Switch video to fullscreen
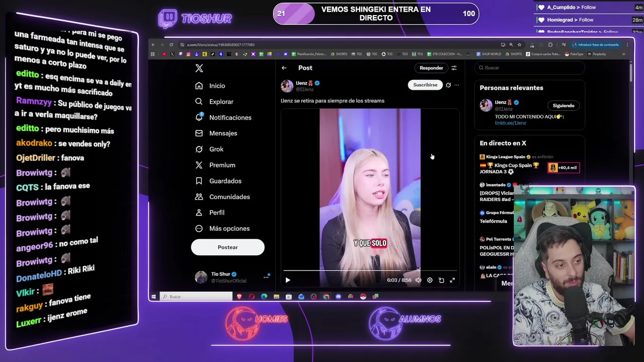 tap(452, 280)
